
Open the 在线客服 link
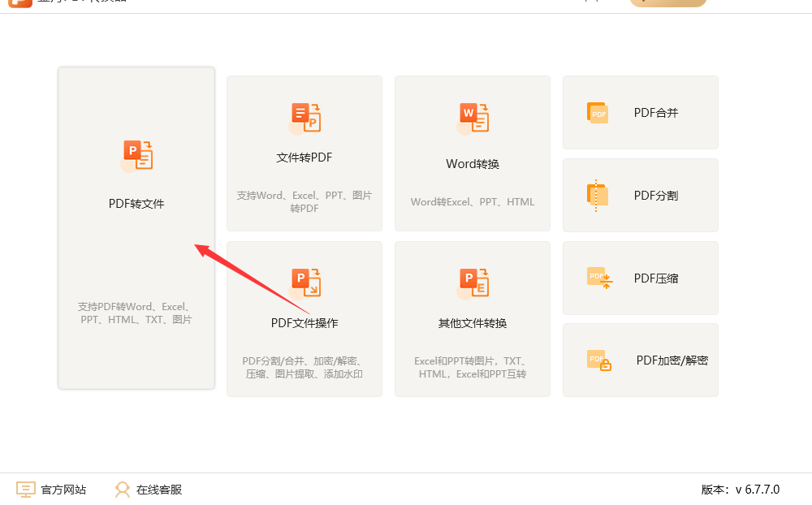click(x=159, y=490)
